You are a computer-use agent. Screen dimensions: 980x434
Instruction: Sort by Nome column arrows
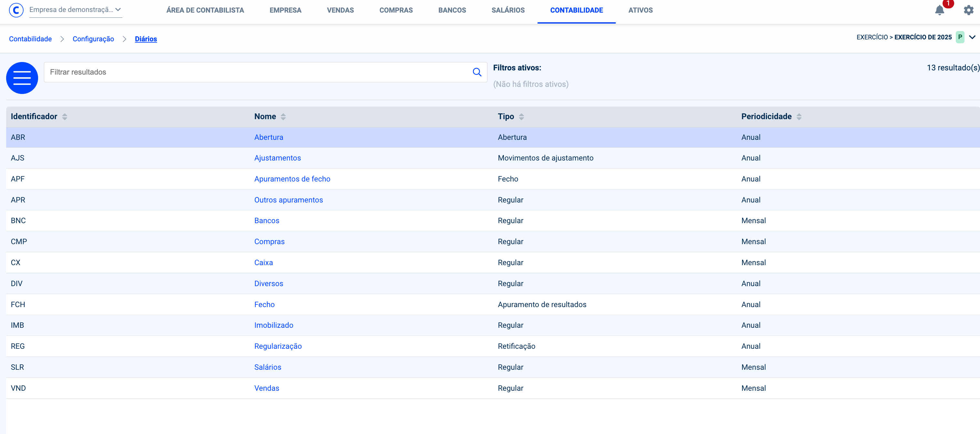click(x=283, y=117)
